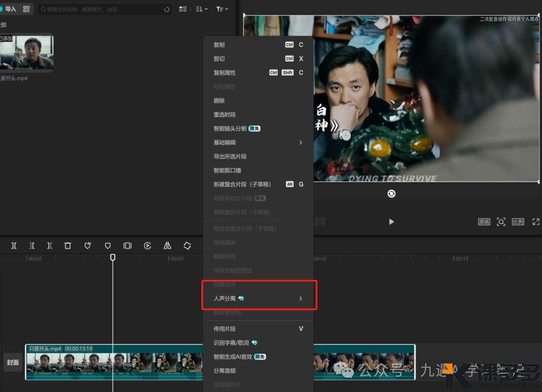The image size is (542, 392).
Task: Choose 剪切 in the context menu
Action: [258, 59]
